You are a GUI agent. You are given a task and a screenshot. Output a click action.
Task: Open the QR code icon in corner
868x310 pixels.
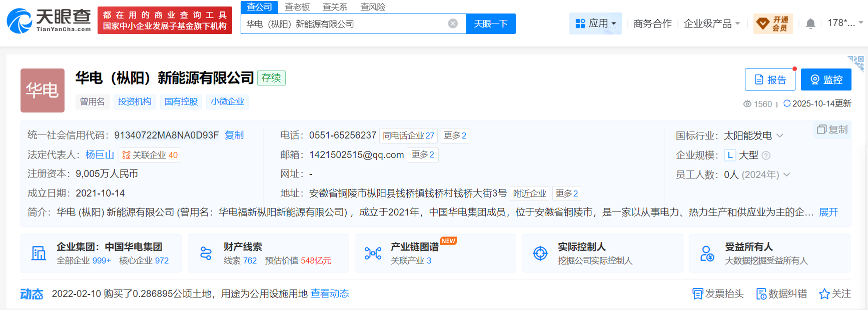point(856,63)
